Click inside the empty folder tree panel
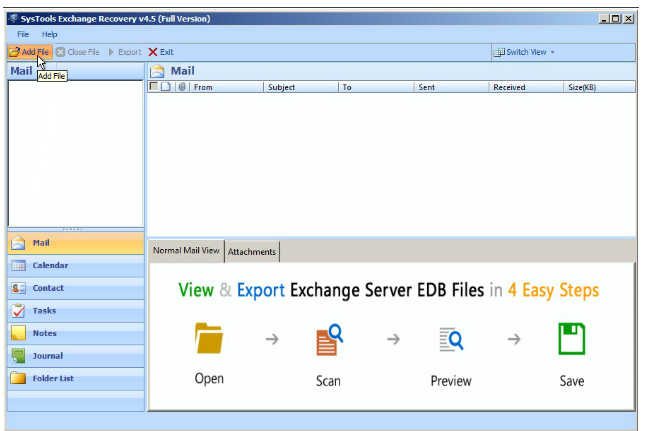The image size is (645, 431). click(x=76, y=153)
